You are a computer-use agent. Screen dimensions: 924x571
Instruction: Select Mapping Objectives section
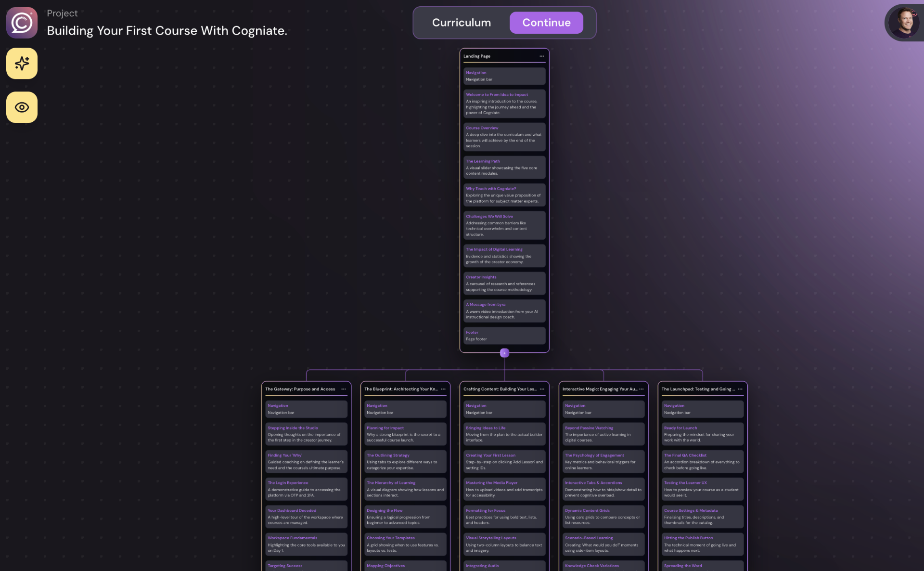point(405,566)
